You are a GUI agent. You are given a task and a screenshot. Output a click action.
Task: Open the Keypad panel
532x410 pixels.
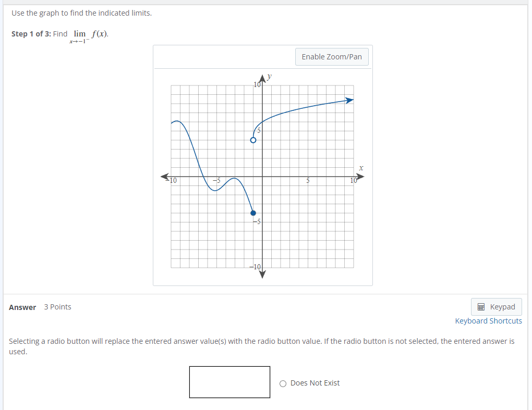[x=496, y=306]
